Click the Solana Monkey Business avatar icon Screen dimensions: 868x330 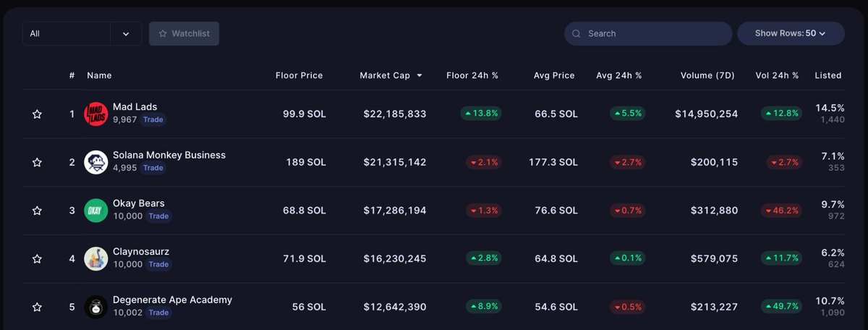pos(96,162)
